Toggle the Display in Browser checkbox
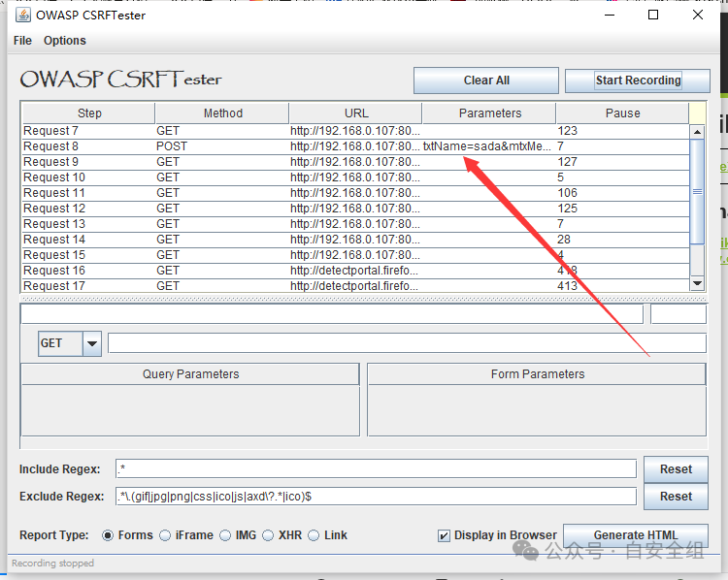 point(444,536)
